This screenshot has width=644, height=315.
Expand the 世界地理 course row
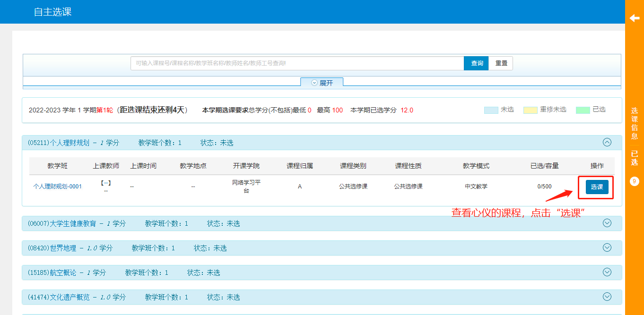[x=607, y=247]
